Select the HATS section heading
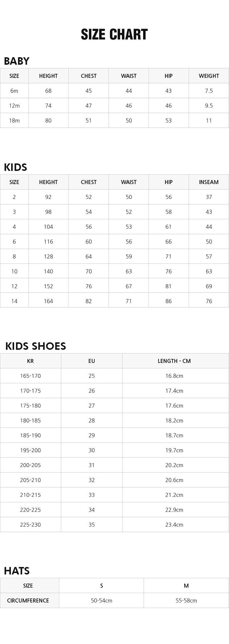Screen dimensions: 229x644 17,571
